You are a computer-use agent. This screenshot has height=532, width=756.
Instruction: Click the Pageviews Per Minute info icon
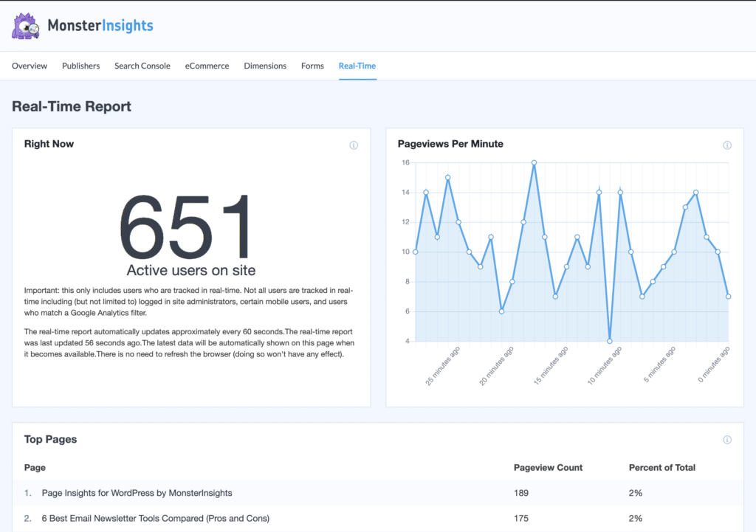click(x=726, y=145)
